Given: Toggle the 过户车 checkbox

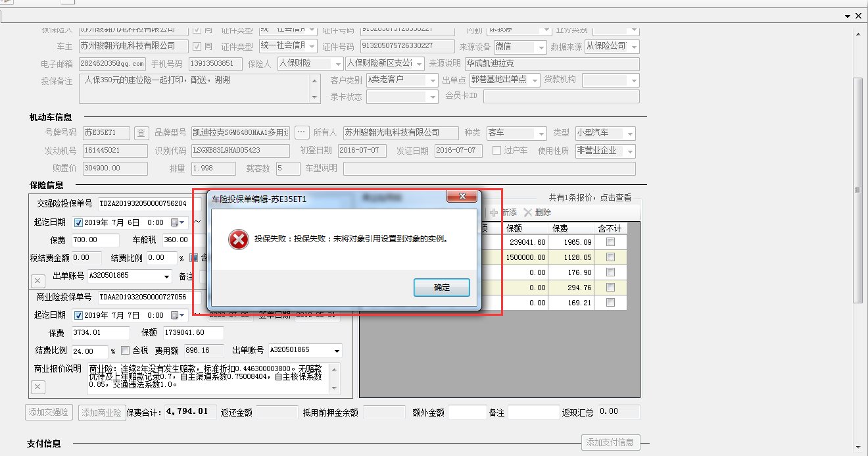Looking at the screenshot, I should point(498,151).
